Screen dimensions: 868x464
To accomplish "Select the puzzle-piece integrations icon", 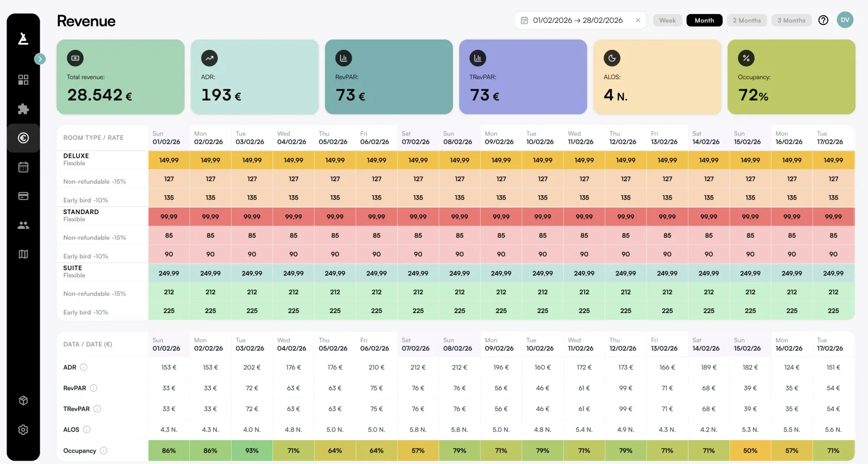I will pos(23,108).
